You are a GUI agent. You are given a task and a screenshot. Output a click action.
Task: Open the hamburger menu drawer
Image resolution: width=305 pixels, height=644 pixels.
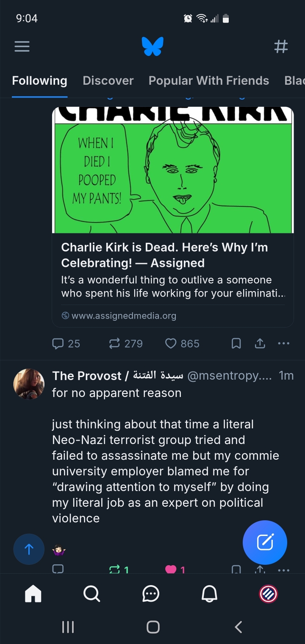(x=22, y=46)
